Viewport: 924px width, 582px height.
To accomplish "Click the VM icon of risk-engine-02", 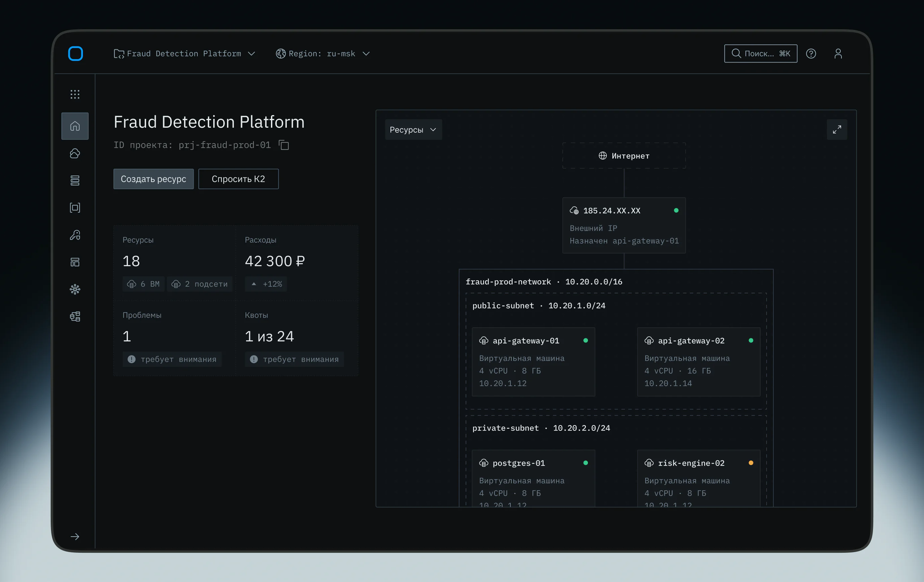I will [649, 463].
